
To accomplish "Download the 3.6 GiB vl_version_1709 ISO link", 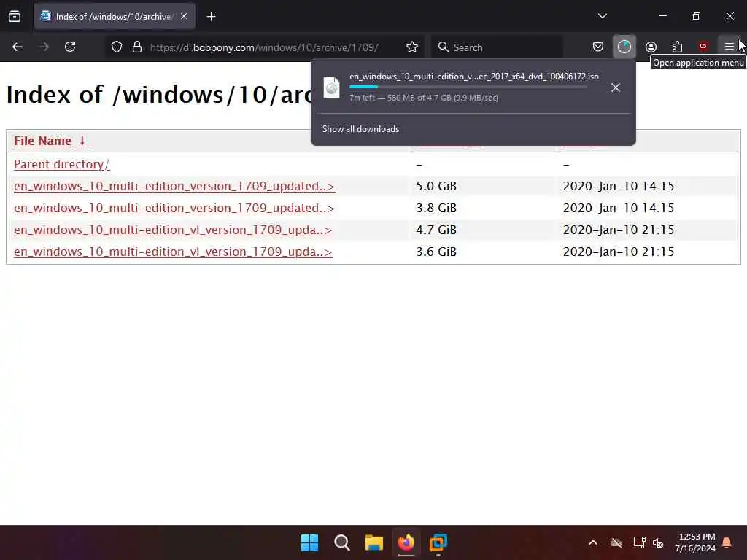I will pos(173,252).
